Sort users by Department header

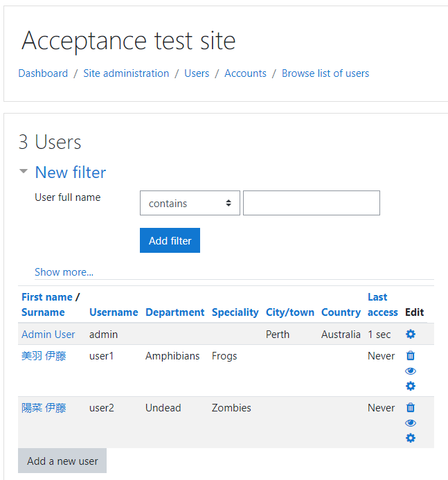[174, 312]
